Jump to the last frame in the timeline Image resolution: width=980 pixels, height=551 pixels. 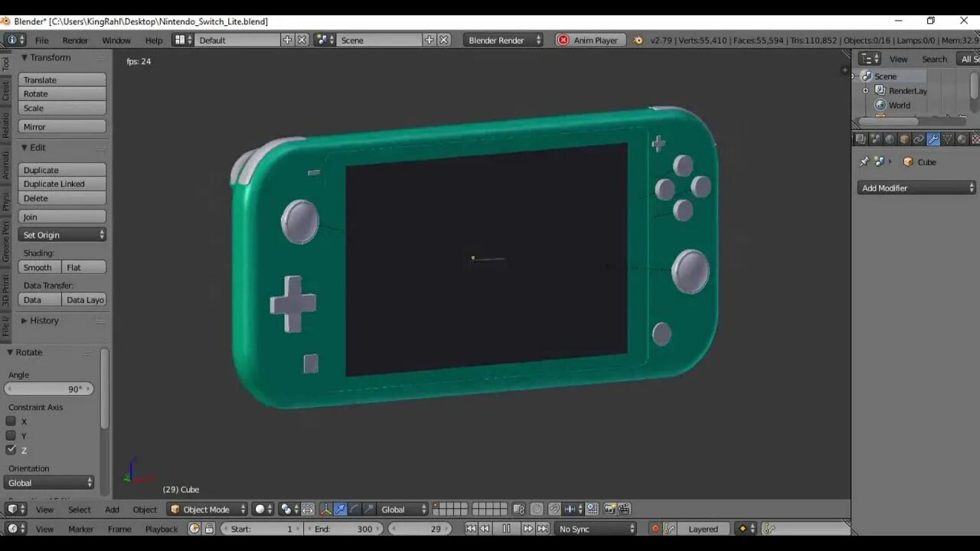pyautogui.click(x=542, y=529)
